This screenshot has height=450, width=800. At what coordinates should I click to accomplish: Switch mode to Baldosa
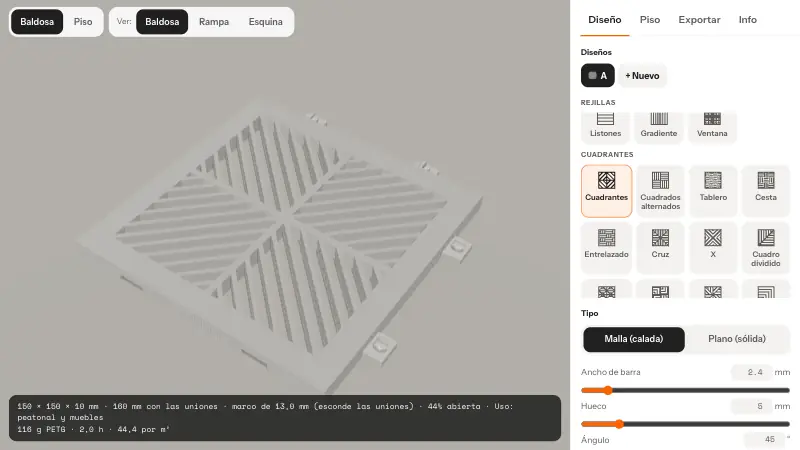click(x=37, y=22)
